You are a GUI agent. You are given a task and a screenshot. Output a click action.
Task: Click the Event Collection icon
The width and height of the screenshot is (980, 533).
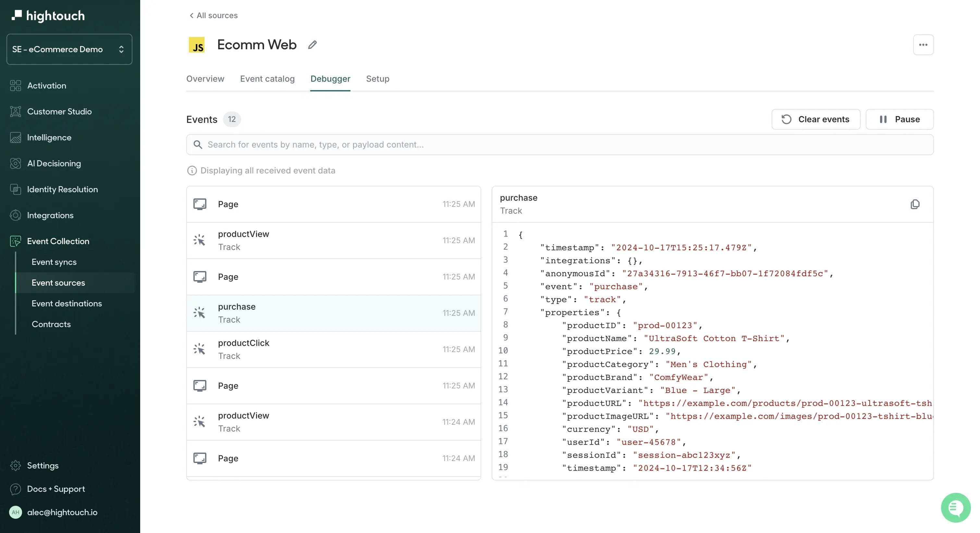pos(15,241)
